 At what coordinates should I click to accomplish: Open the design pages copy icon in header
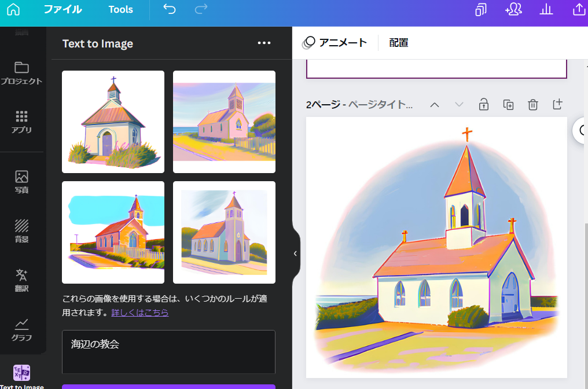click(x=481, y=9)
